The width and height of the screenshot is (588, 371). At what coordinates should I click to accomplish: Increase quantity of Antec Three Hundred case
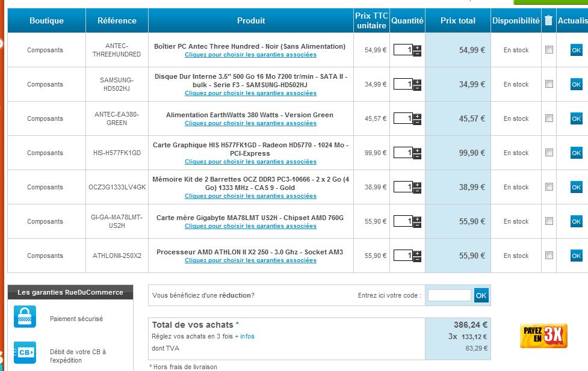[x=418, y=48]
